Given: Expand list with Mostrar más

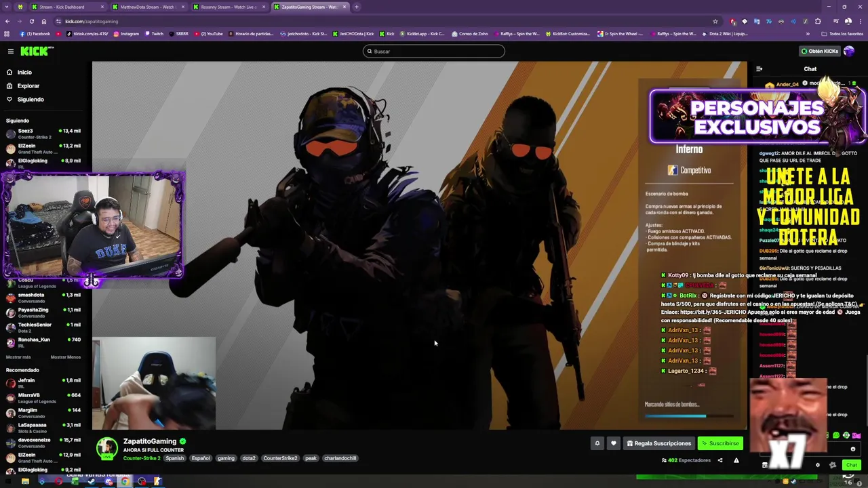Looking at the screenshot, I should pos(18,357).
